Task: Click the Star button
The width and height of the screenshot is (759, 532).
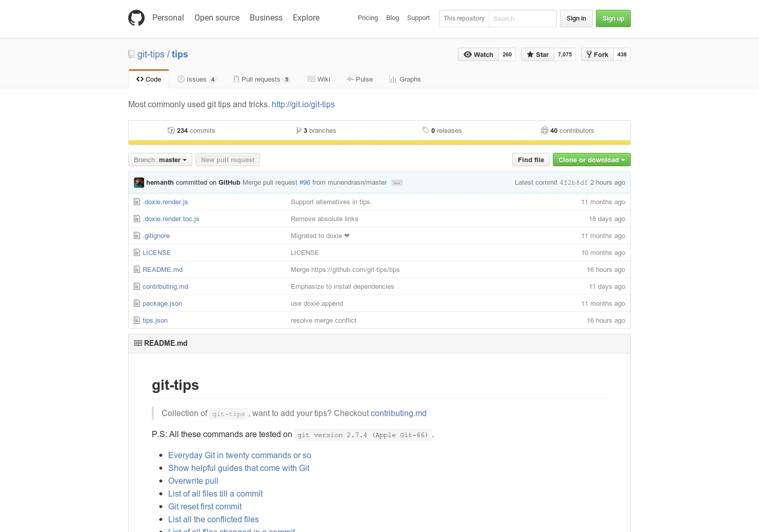Action: point(538,54)
